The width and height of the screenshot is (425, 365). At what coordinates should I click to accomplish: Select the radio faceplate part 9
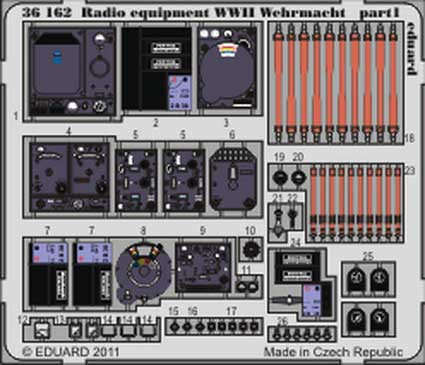[x=203, y=268]
